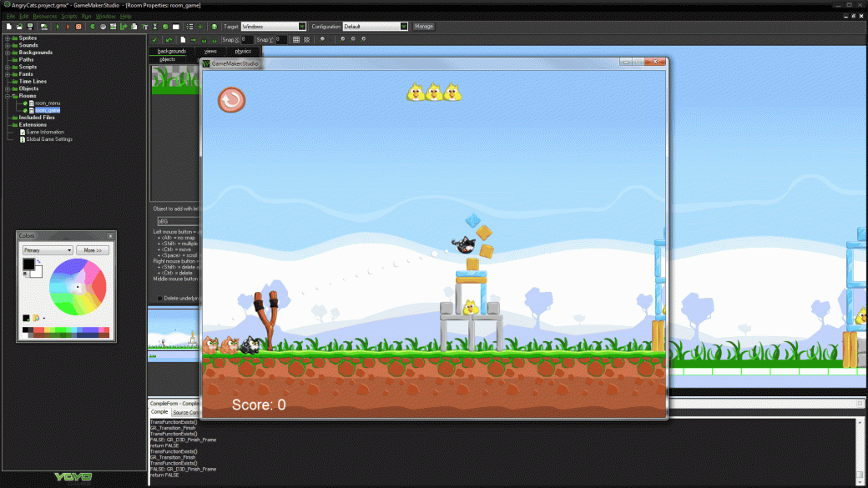Open the Scripts menu
This screenshot has height=488, width=868.
(x=69, y=17)
